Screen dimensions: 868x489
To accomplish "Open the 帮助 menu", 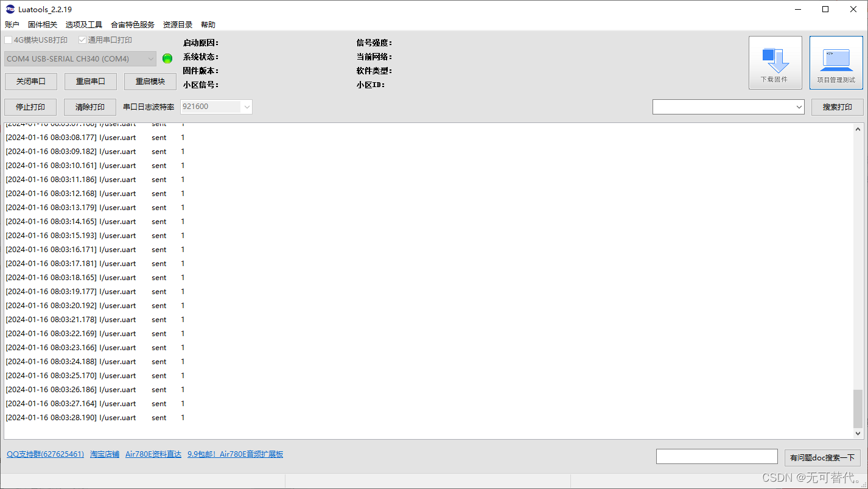I will [x=208, y=25].
